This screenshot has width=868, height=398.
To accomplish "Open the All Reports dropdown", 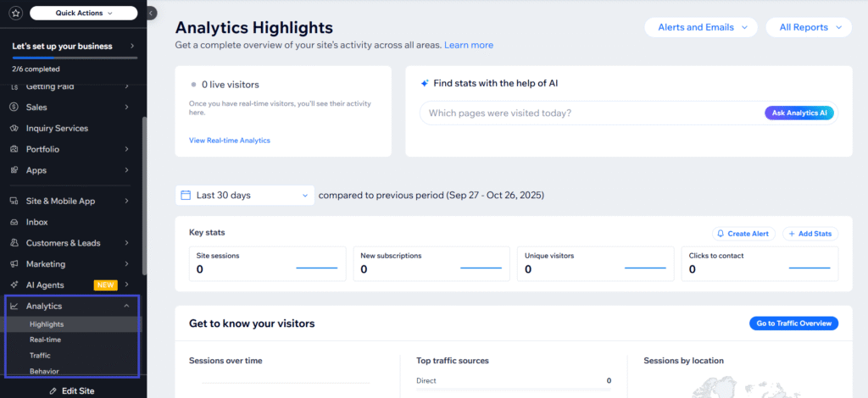I will tap(808, 27).
